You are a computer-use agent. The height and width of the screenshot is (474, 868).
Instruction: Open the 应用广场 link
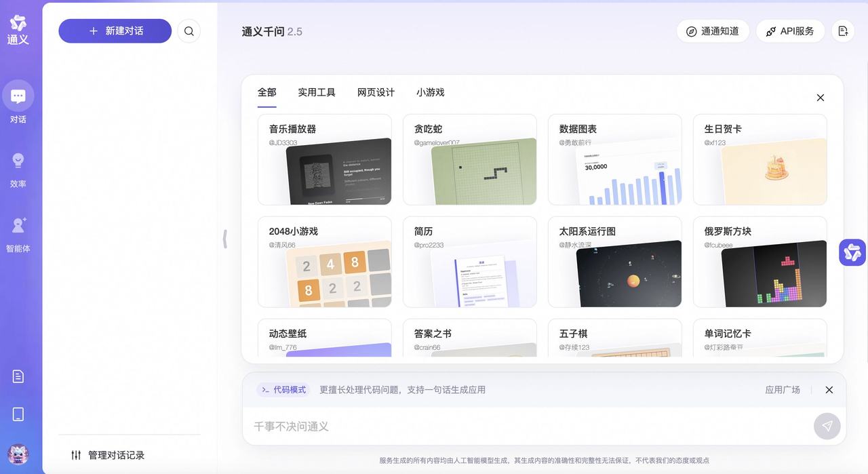[x=783, y=390]
